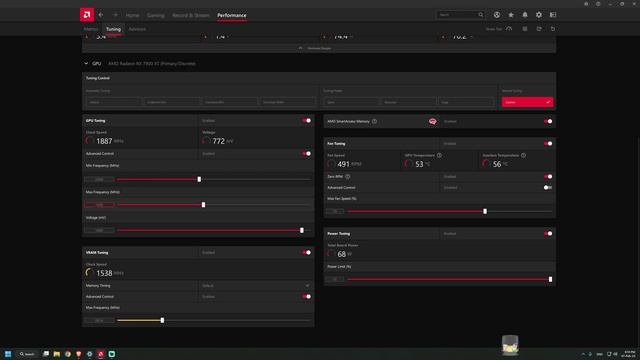Click the help icon beside Junction Temperature

coord(523,155)
